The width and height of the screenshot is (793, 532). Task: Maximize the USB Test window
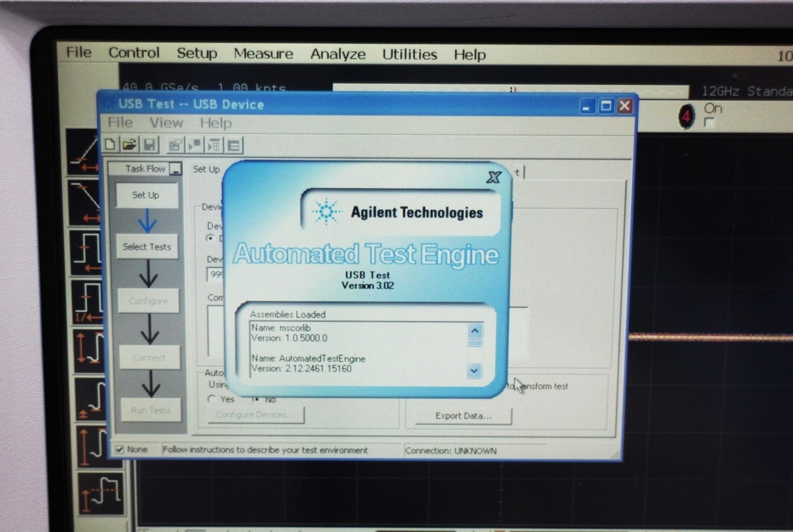(606, 106)
